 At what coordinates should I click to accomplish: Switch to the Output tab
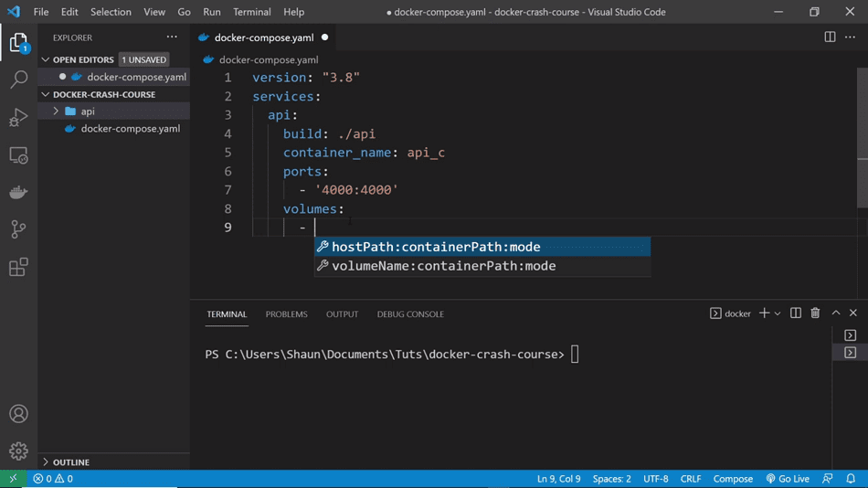pyautogui.click(x=342, y=314)
